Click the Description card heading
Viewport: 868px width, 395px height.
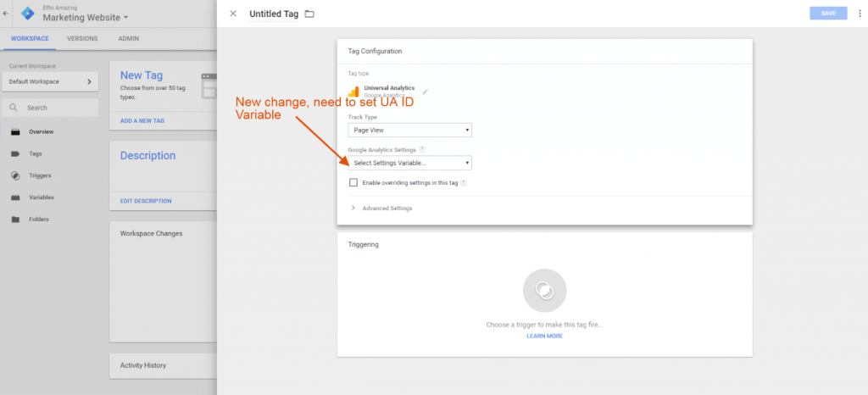point(147,156)
